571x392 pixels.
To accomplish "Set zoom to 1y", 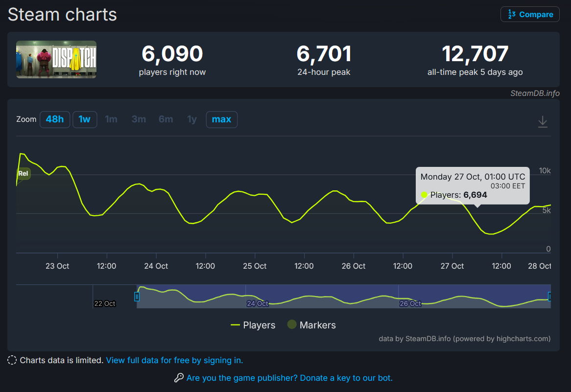I will coord(192,119).
